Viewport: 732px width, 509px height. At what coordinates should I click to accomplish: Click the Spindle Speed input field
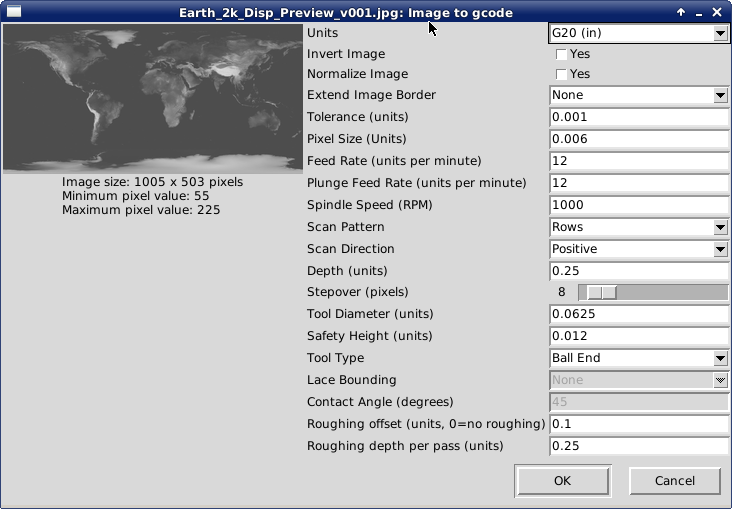point(639,205)
